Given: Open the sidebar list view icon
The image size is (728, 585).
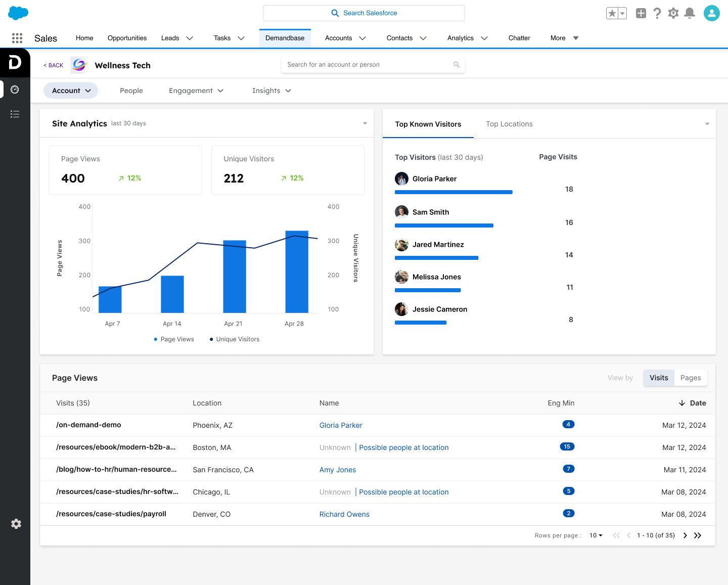Looking at the screenshot, I should tap(15, 114).
